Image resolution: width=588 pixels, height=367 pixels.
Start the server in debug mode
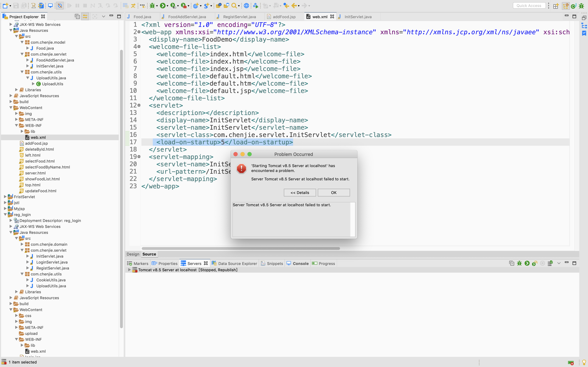pyautogui.click(x=519, y=263)
